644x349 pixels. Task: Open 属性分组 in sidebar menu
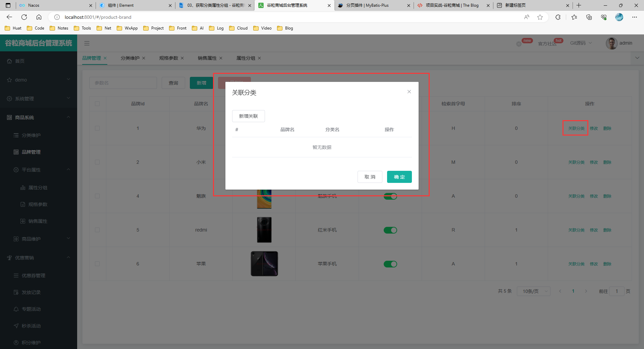38,188
